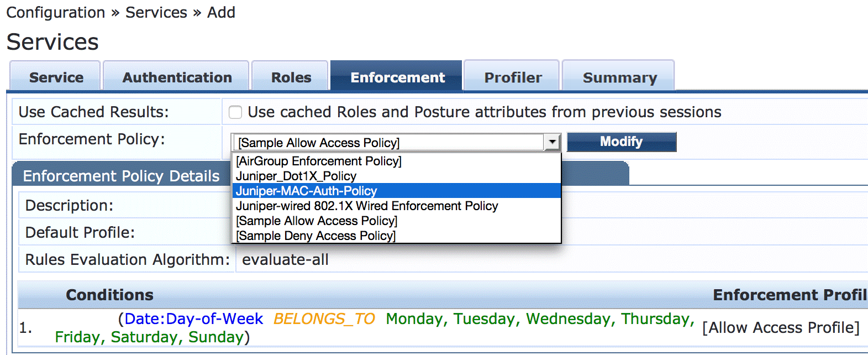This screenshot has width=868, height=355.
Task: Click the Allow Access Profile entry
Action: (x=781, y=327)
